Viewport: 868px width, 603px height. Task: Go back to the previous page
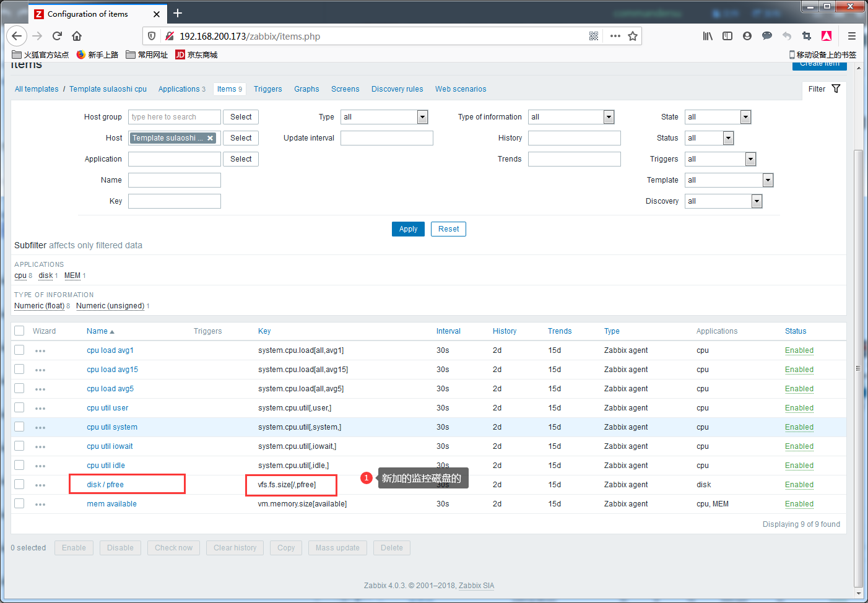pos(17,36)
